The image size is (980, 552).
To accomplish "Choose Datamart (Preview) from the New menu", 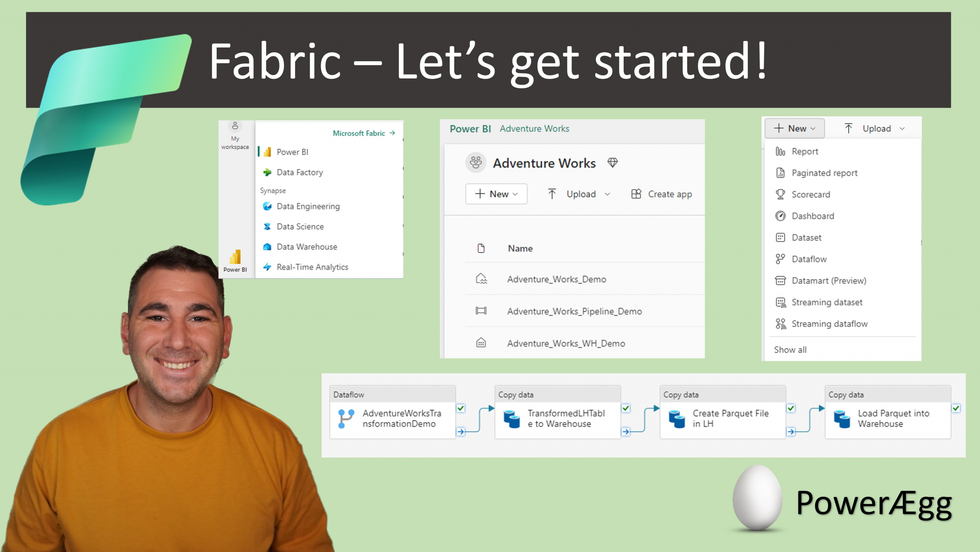I will click(829, 280).
